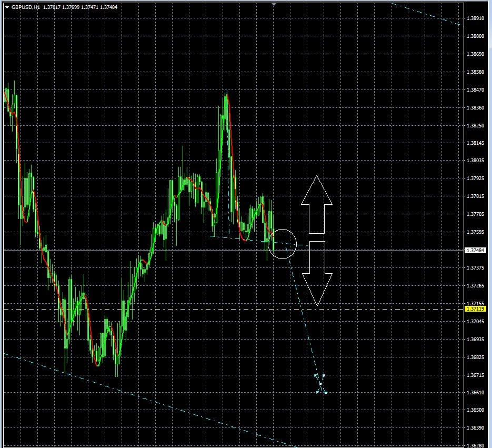The height and width of the screenshot is (448, 492).
Task: Click the 1.36825 price scale label
Action: (475, 357)
